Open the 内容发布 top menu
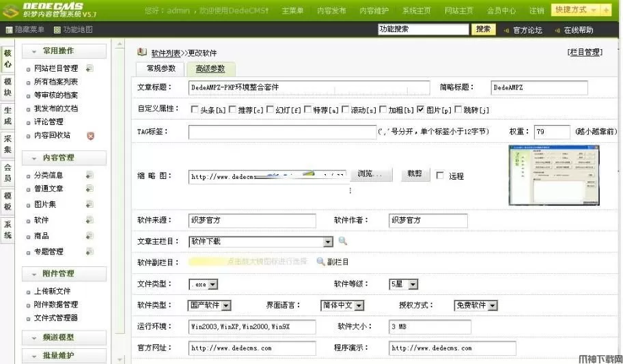This screenshot has height=364, width=623. [x=331, y=11]
